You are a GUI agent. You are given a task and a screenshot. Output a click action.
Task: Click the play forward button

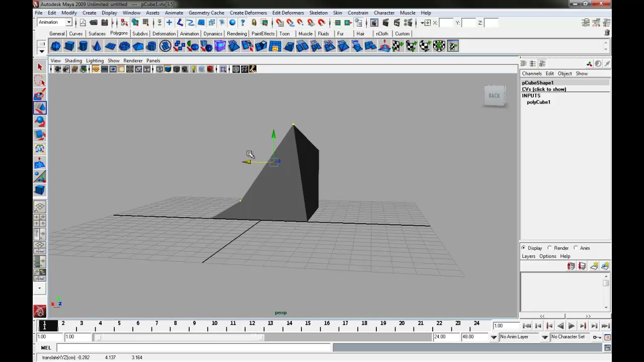pyautogui.click(x=572, y=326)
